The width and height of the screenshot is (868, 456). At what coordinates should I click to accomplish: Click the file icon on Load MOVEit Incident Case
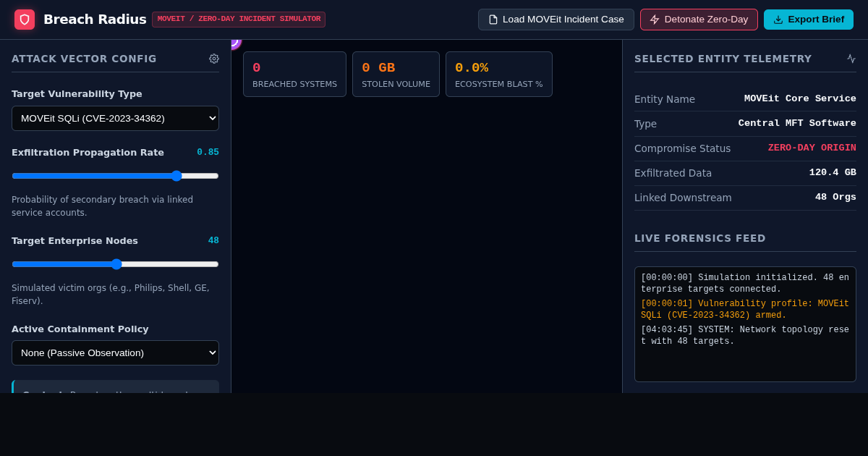click(x=493, y=20)
